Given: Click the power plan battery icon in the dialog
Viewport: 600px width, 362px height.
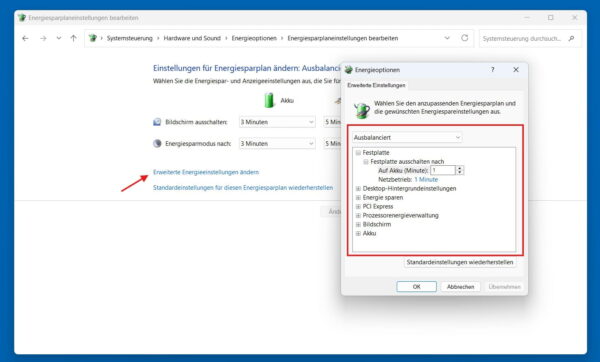Looking at the screenshot, I should click(361, 111).
